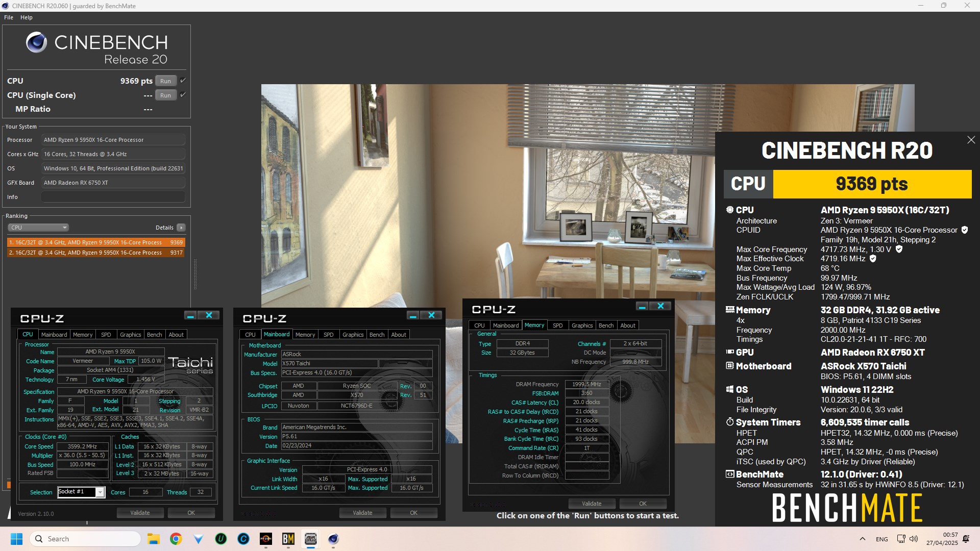Click the BenchMate CPU chip icon
The height and width of the screenshot is (551, 980).
pyautogui.click(x=730, y=210)
